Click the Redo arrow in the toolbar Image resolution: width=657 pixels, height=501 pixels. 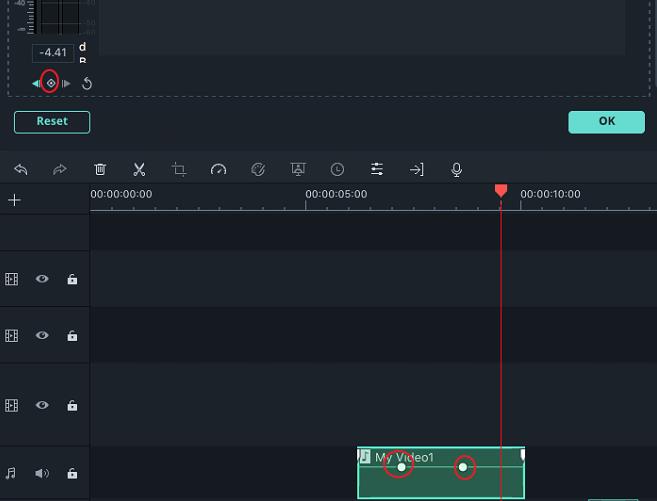point(60,170)
